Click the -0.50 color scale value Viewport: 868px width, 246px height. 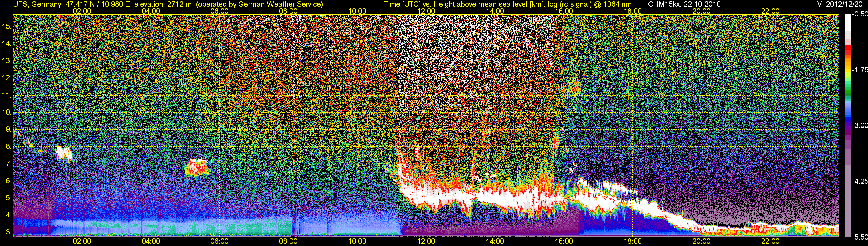(860, 14)
